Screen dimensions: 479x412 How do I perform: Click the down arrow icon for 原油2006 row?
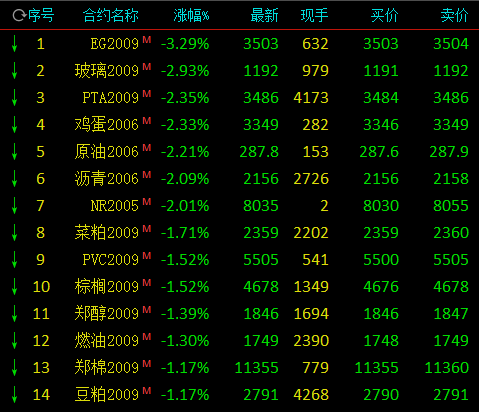(14, 152)
